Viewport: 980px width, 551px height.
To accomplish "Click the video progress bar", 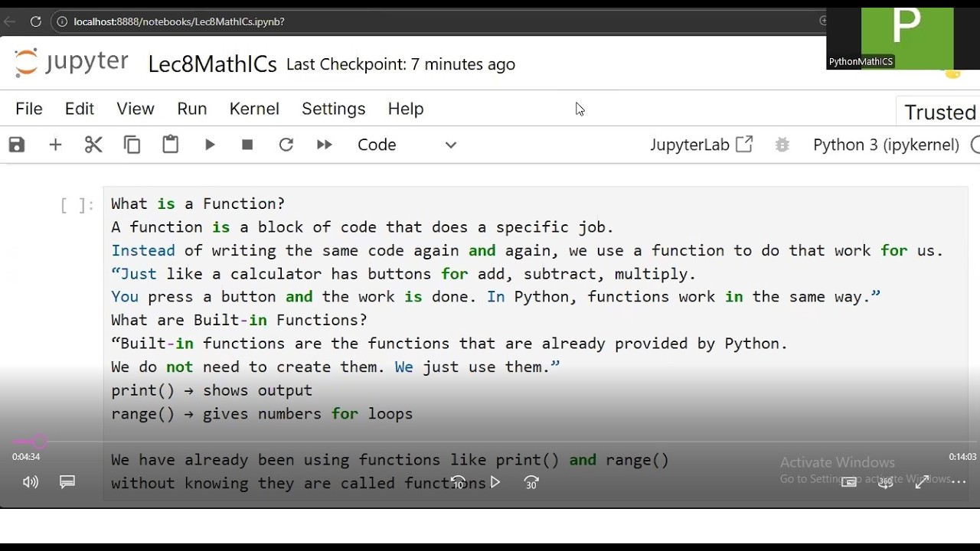I will [490, 442].
